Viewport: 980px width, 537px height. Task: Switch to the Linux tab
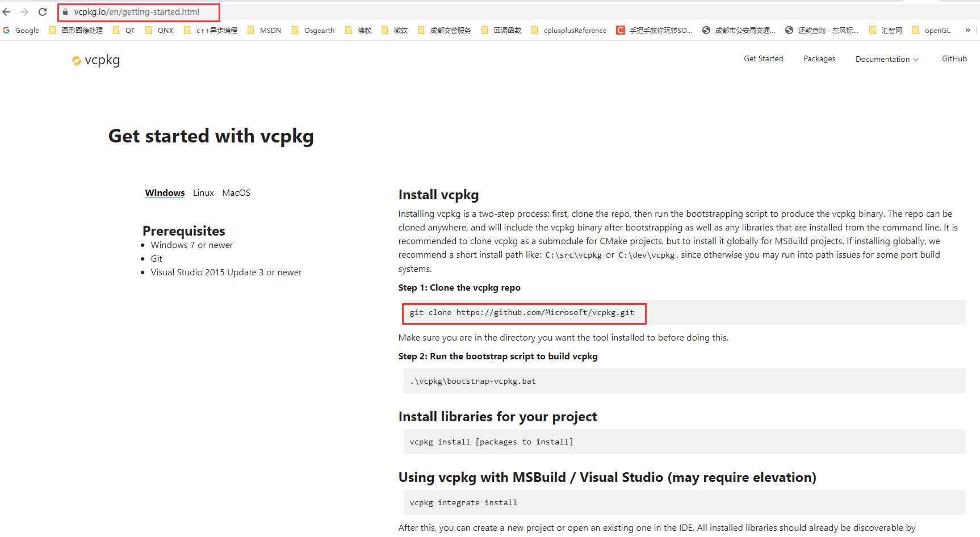(203, 193)
